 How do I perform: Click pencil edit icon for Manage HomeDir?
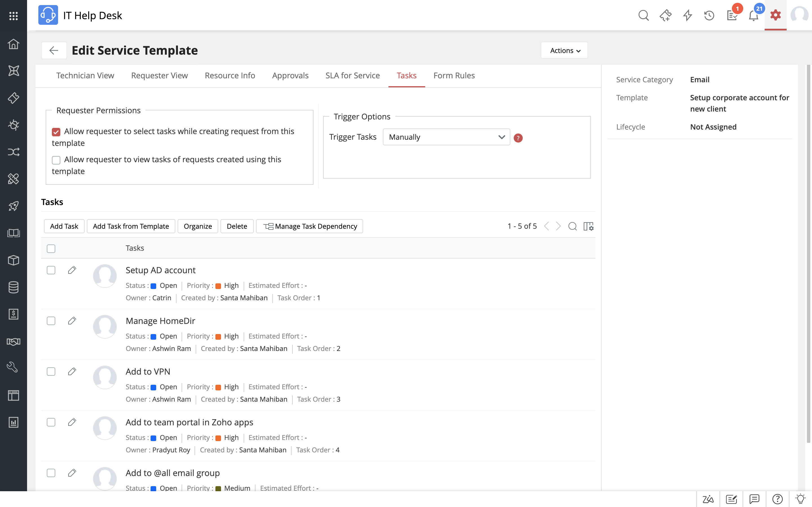tap(72, 321)
